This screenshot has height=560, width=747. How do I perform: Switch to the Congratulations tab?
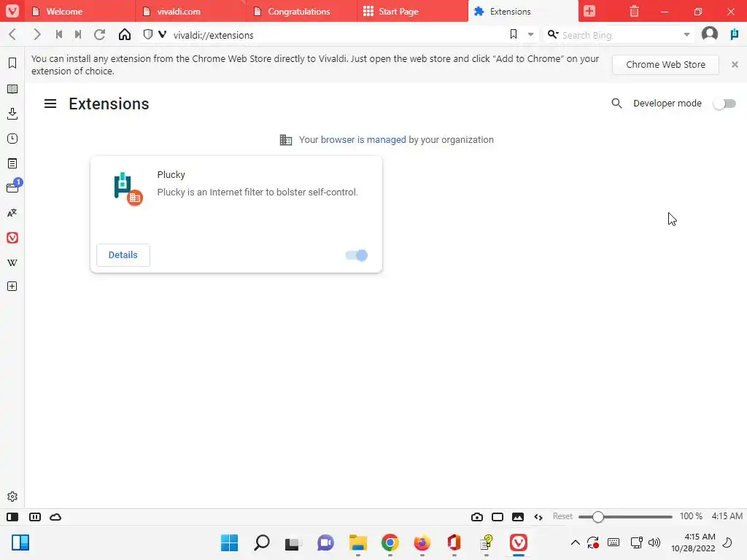pyautogui.click(x=301, y=11)
